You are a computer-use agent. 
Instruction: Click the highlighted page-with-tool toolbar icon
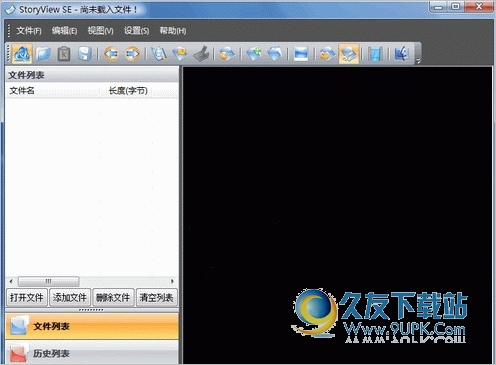pyautogui.click(x=349, y=53)
